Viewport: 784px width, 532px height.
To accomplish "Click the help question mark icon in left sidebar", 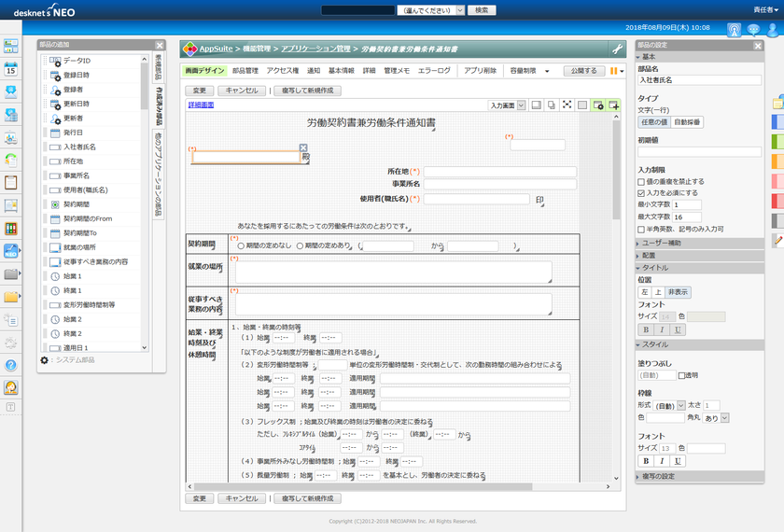I will (11, 365).
